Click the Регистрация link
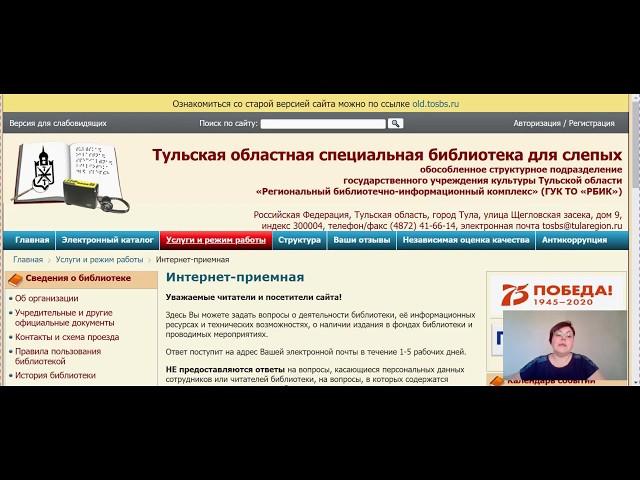 (x=591, y=123)
